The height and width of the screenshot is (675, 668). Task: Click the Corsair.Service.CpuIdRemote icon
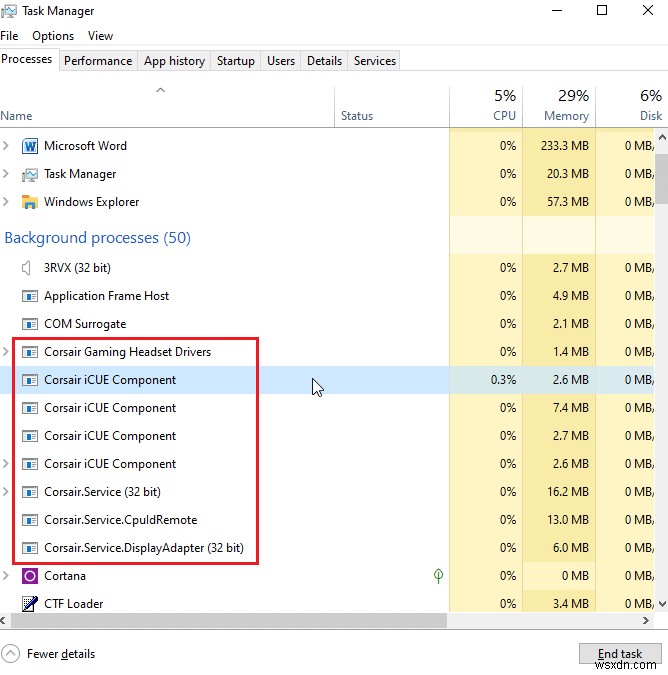[30, 520]
